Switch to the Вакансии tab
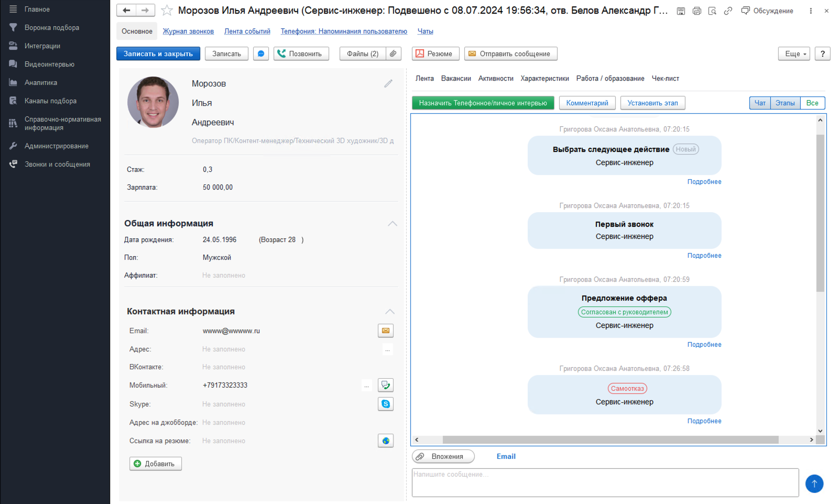This screenshot has width=838, height=504. [456, 79]
